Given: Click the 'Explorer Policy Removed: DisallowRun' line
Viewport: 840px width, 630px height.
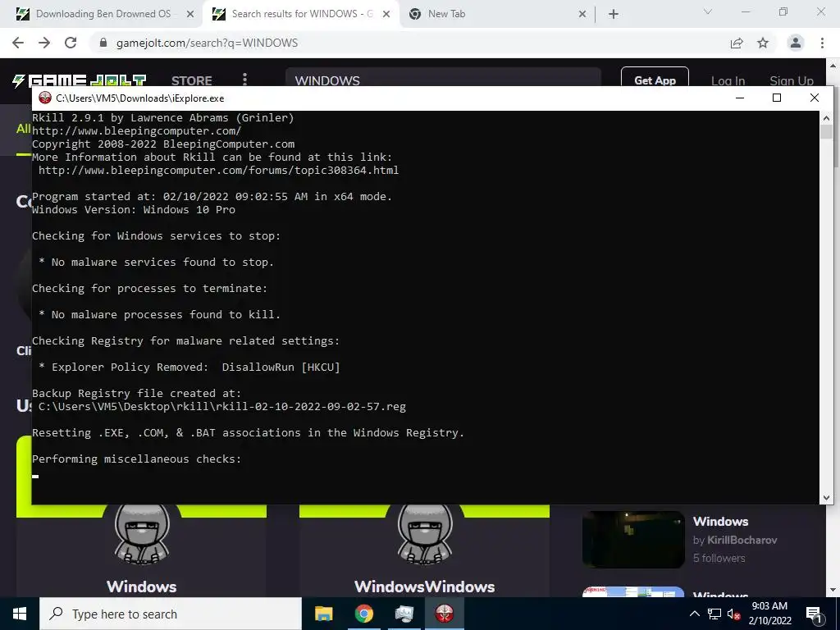Looking at the screenshot, I should (189, 367).
